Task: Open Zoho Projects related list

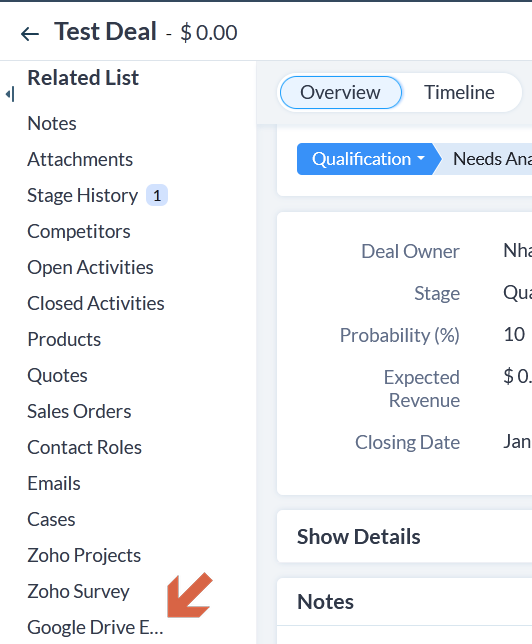Action: 84,555
